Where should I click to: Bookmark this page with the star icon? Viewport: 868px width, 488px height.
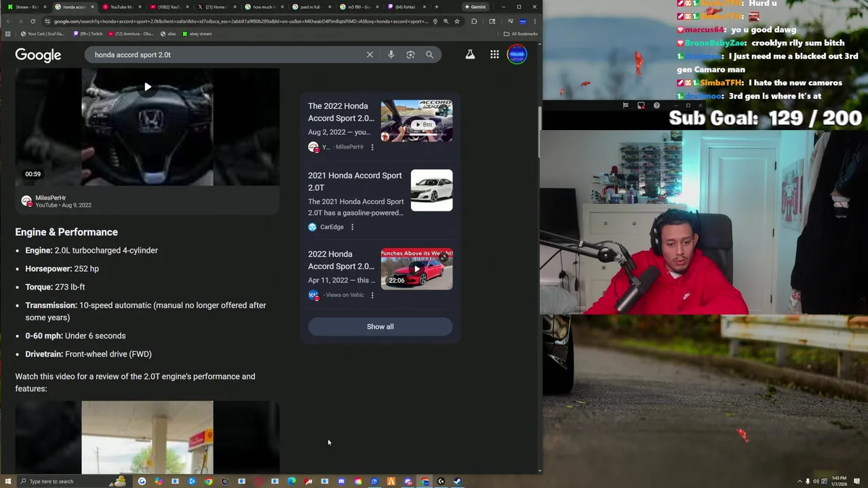(457, 21)
